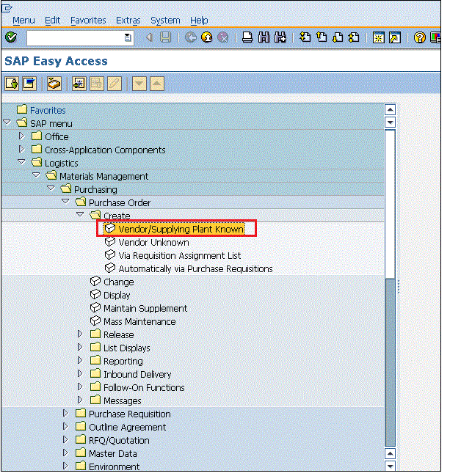Expand the Office folder
The height and width of the screenshot is (476, 461).
pyautogui.click(x=21, y=136)
